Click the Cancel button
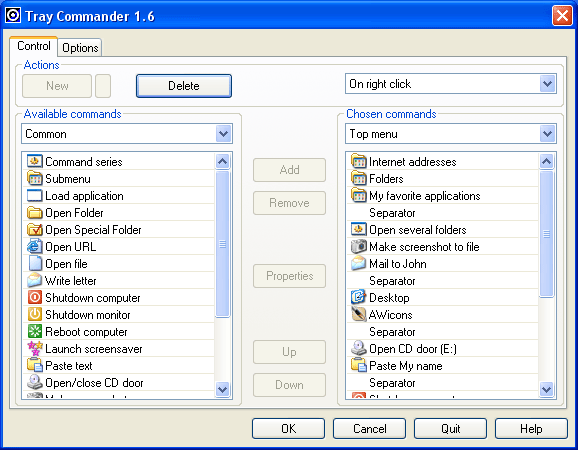 point(369,429)
